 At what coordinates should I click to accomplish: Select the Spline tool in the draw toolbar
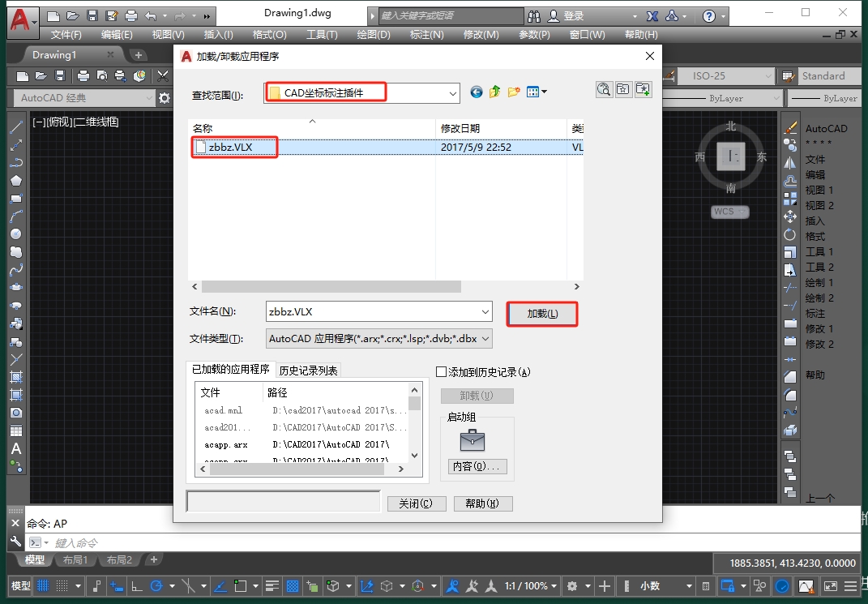[16, 270]
